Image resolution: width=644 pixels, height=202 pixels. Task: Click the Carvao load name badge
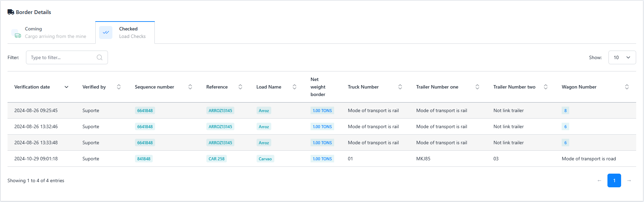265,159
